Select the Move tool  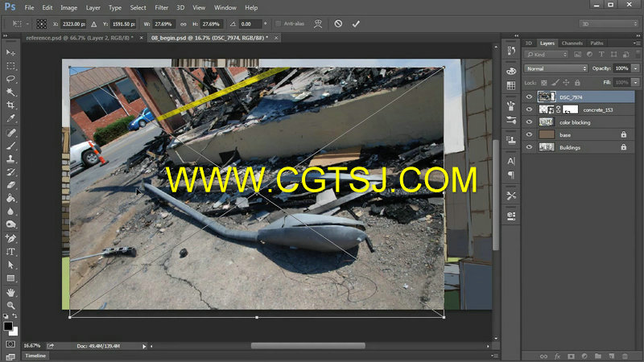[x=10, y=53]
